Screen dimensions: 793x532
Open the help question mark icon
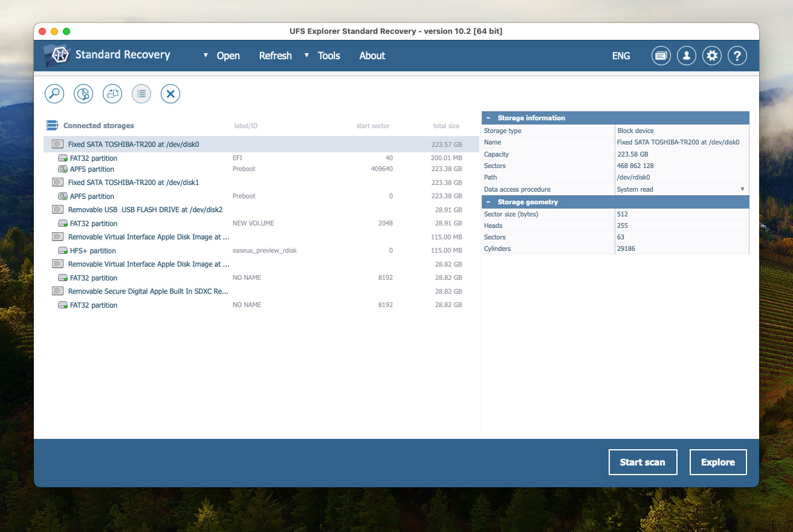(737, 56)
